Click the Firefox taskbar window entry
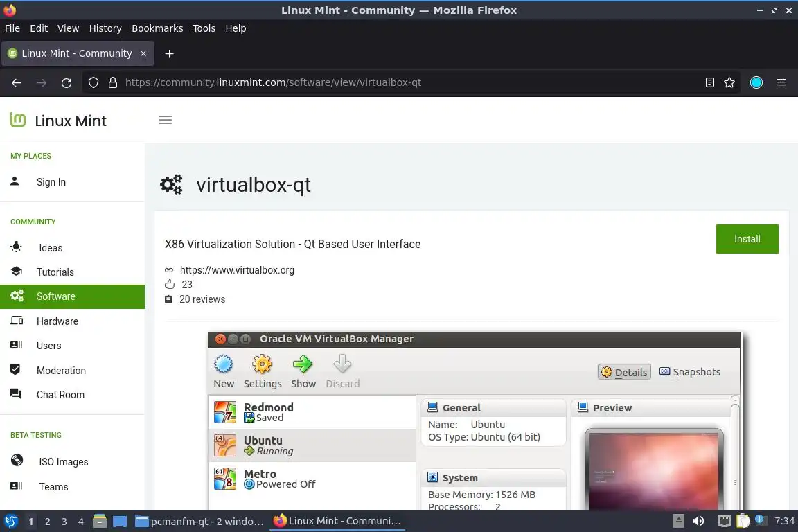Screen dimensions: 798x532 point(337,521)
